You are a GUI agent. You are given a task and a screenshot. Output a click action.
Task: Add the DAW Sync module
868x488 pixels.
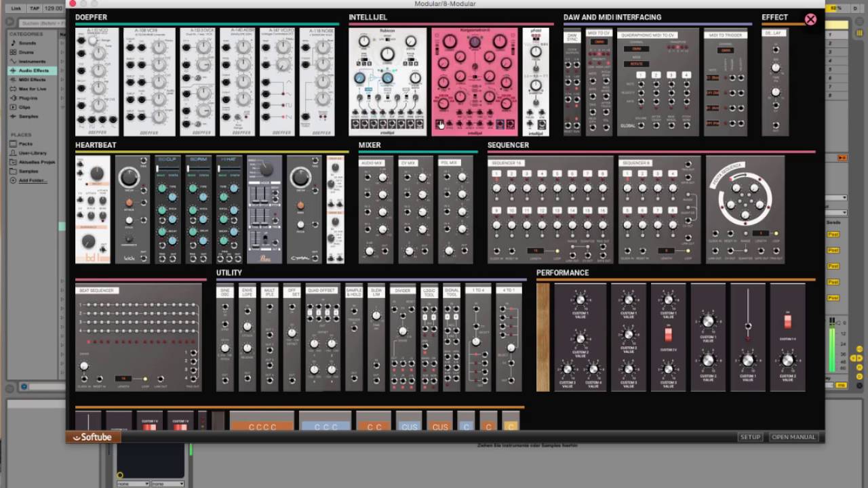(x=572, y=81)
